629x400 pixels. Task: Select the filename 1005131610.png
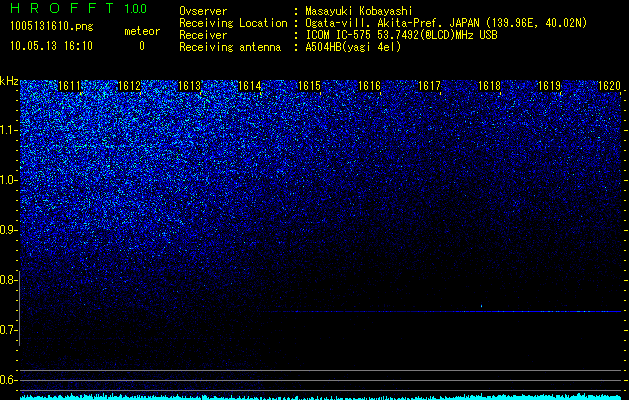click(52, 27)
